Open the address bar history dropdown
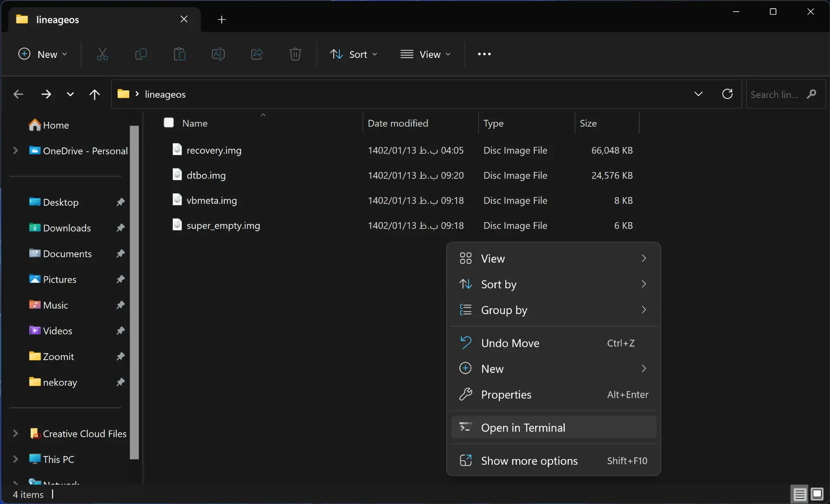Image resolution: width=830 pixels, height=504 pixels. [x=698, y=94]
